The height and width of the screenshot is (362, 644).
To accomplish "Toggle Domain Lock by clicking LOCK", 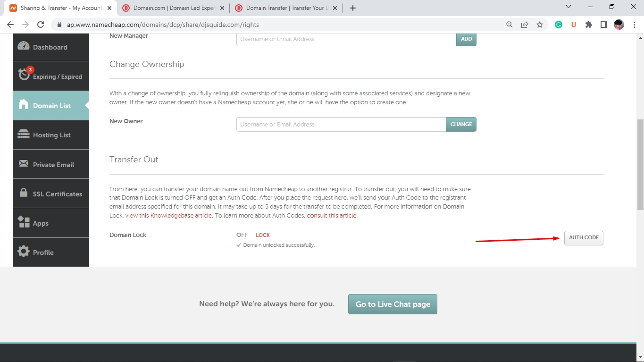I will tap(263, 235).
